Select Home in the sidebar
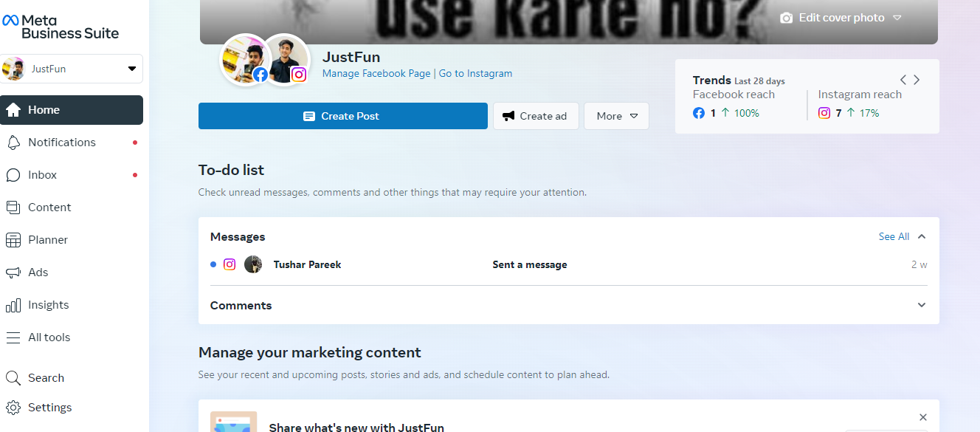Screen dimensions: 980x432 click(72, 110)
